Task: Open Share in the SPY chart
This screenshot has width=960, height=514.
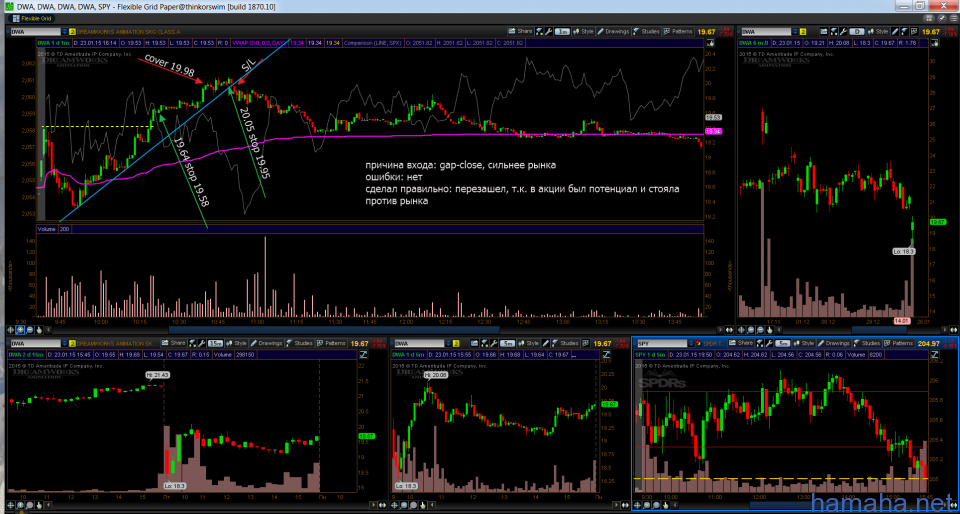Action: 740,343
